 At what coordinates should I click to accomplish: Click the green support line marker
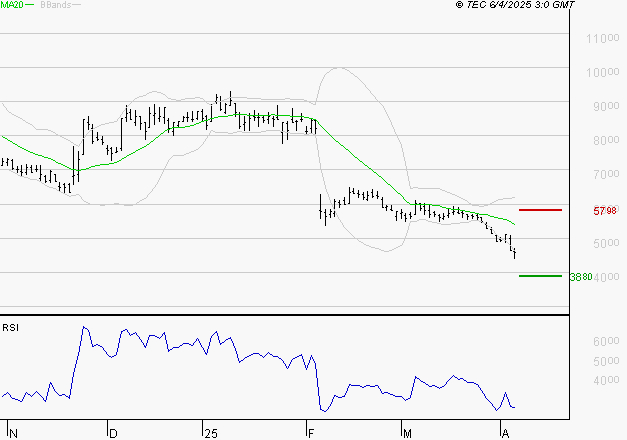[540, 276]
